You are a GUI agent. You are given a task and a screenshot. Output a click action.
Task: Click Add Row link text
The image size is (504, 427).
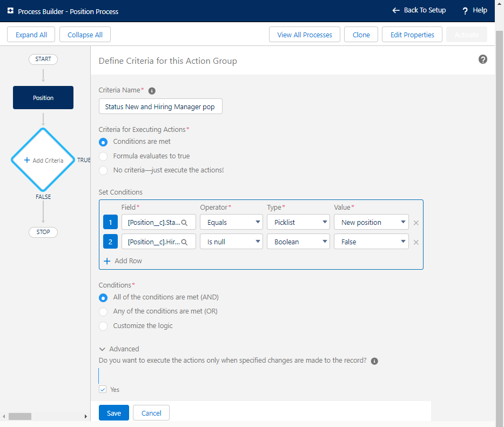pyautogui.click(x=128, y=261)
